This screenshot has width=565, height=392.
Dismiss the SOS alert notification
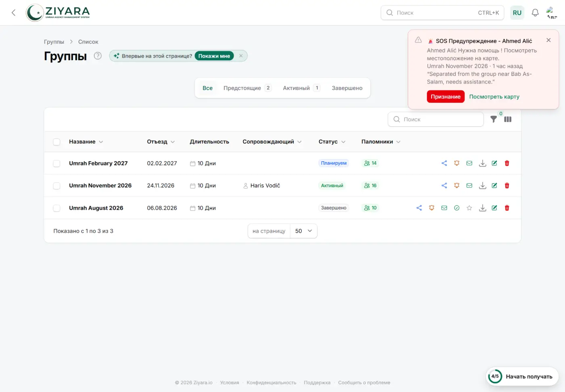pyautogui.click(x=548, y=40)
